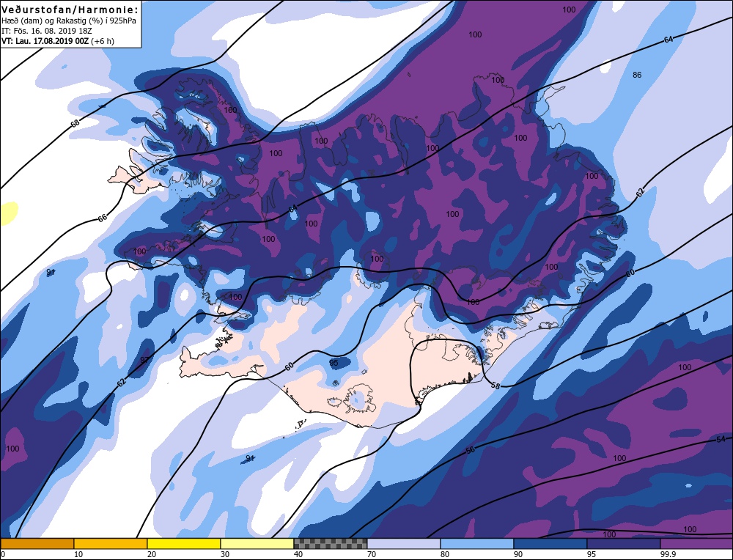
Task: Click the 'Veðurstofan/Harmonie:' title text
Action: point(70,10)
